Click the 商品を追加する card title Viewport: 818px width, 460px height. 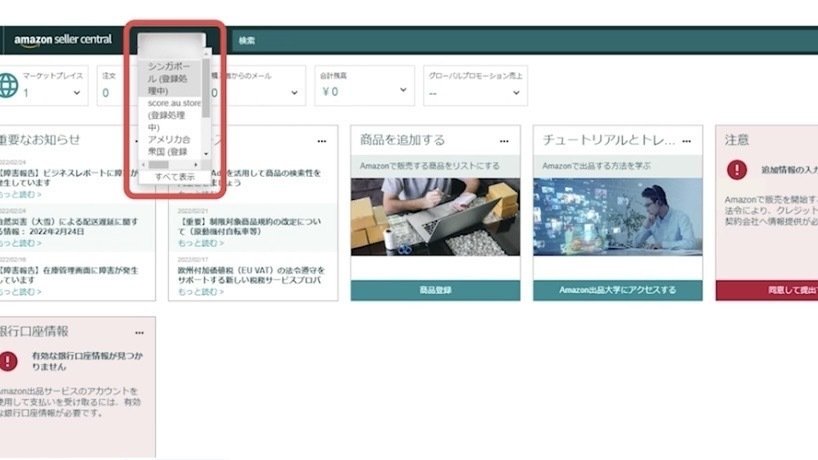pyautogui.click(x=402, y=139)
